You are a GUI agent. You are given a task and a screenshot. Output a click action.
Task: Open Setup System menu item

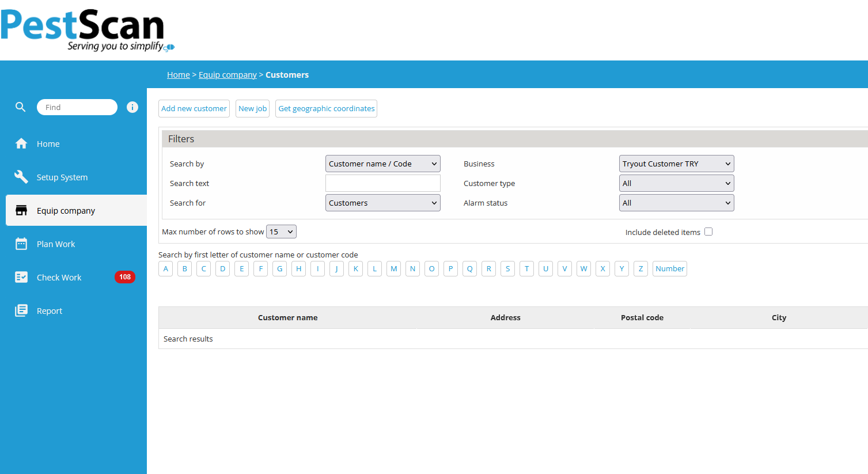point(62,177)
